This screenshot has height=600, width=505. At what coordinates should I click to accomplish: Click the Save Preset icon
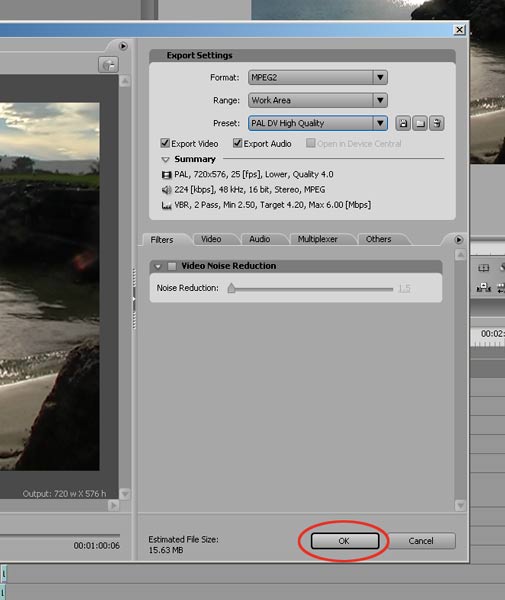[x=403, y=124]
